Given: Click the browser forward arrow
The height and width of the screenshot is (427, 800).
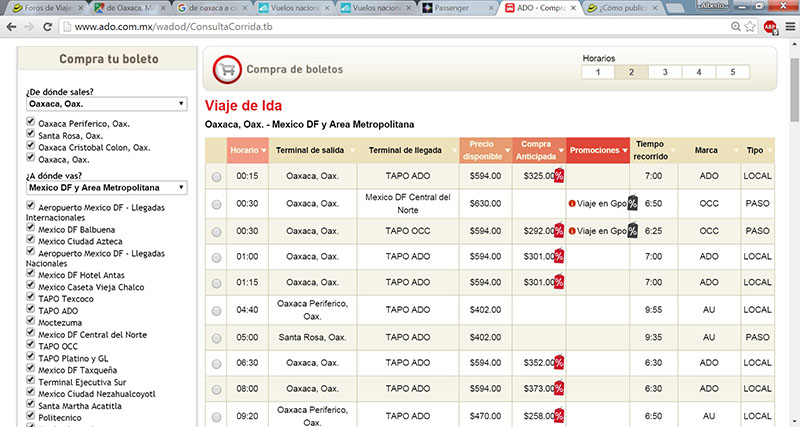Looking at the screenshot, I should tap(29, 27).
